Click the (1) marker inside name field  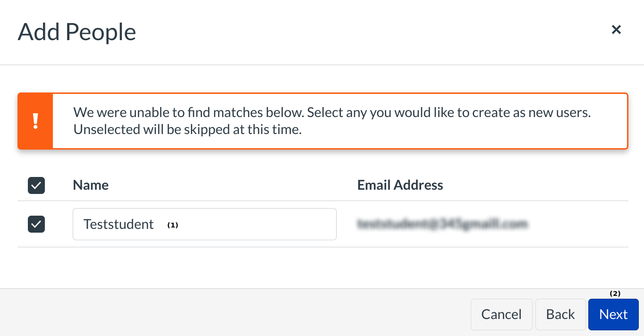click(x=173, y=225)
